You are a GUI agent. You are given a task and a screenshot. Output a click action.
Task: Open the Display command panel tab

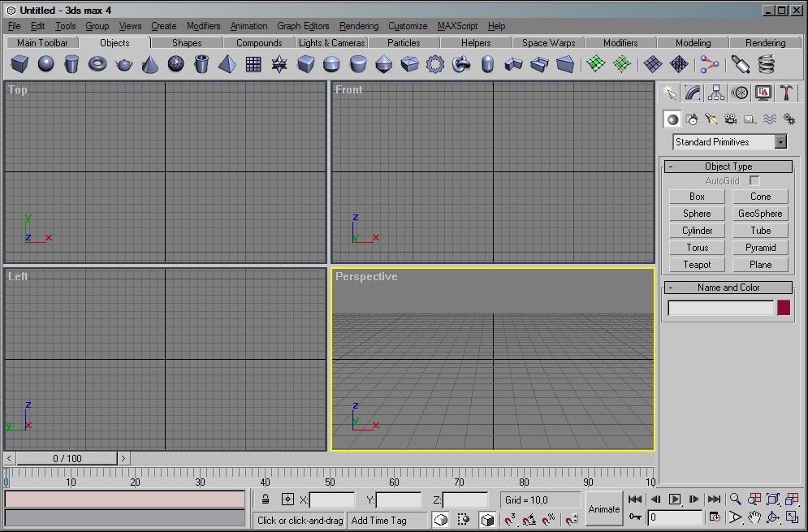pyautogui.click(x=763, y=93)
